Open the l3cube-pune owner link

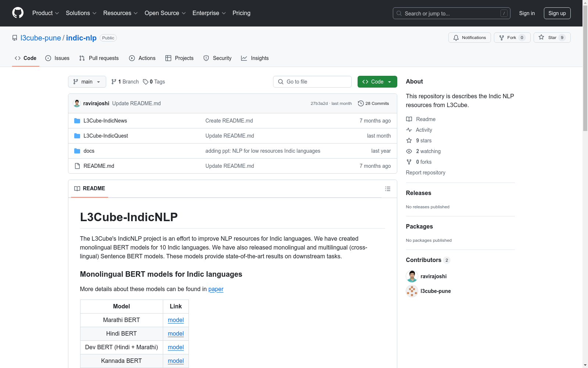click(x=41, y=38)
